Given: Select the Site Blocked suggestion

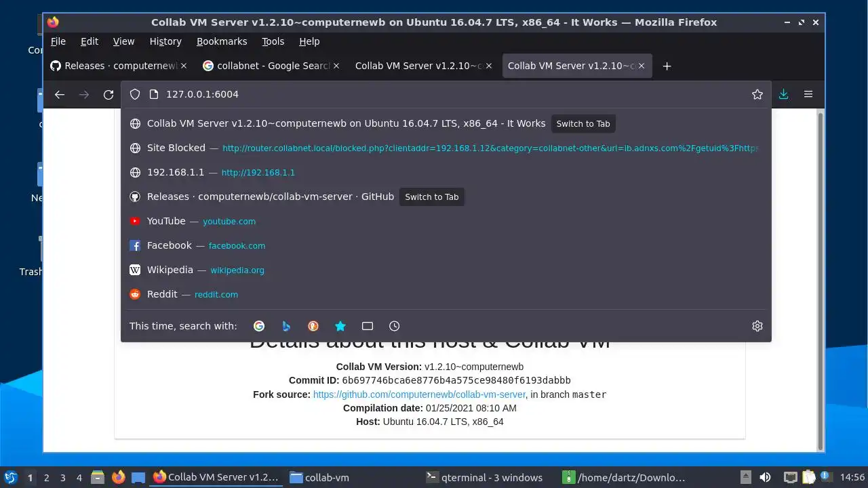Looking at the screenshot, I should (x=446, y=148).
